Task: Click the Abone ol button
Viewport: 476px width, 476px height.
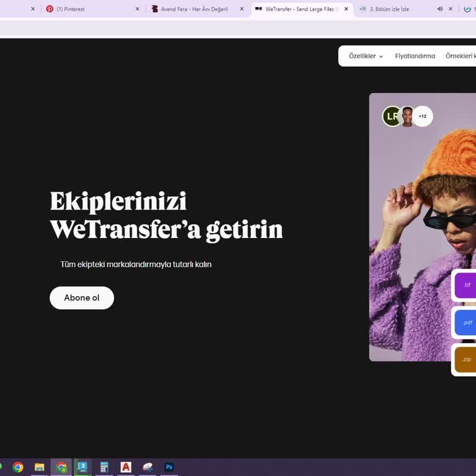Action: [x=82, y=297]
